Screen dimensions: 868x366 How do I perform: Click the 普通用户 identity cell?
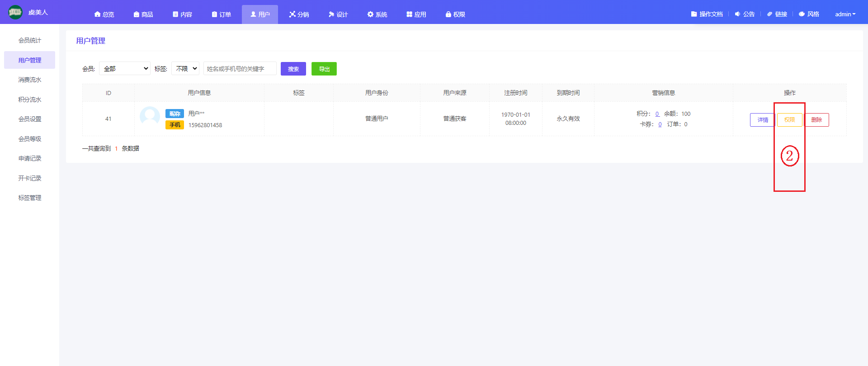(x=377, y=119)
